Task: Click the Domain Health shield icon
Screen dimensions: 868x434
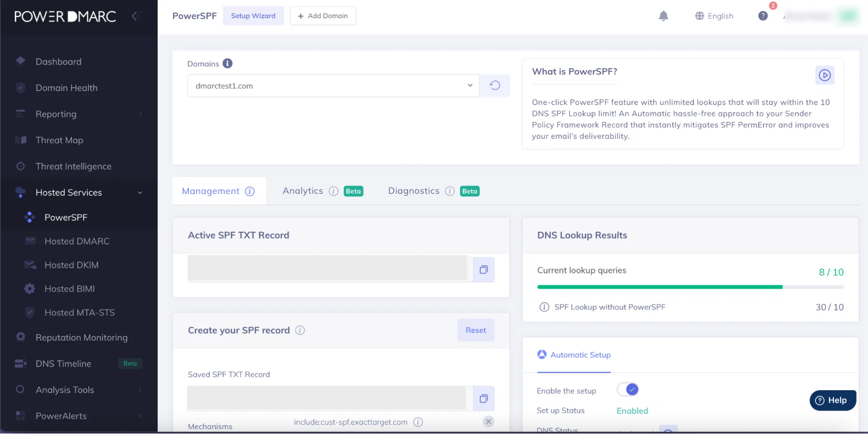Action: 20,88
